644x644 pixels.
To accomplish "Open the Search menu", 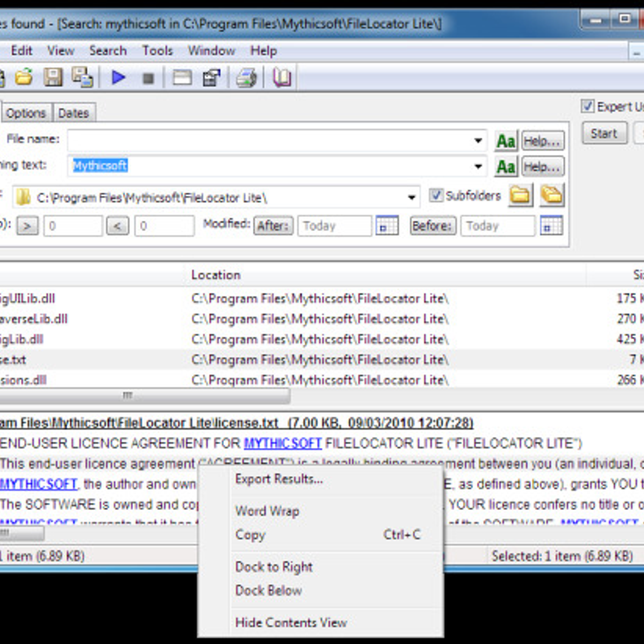I will point(108,50).
